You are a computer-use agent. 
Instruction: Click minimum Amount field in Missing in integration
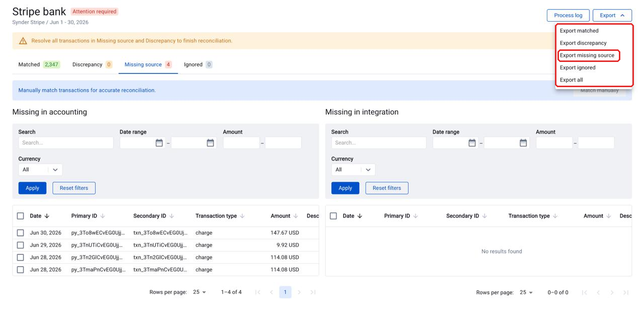[x=554, y=143]
